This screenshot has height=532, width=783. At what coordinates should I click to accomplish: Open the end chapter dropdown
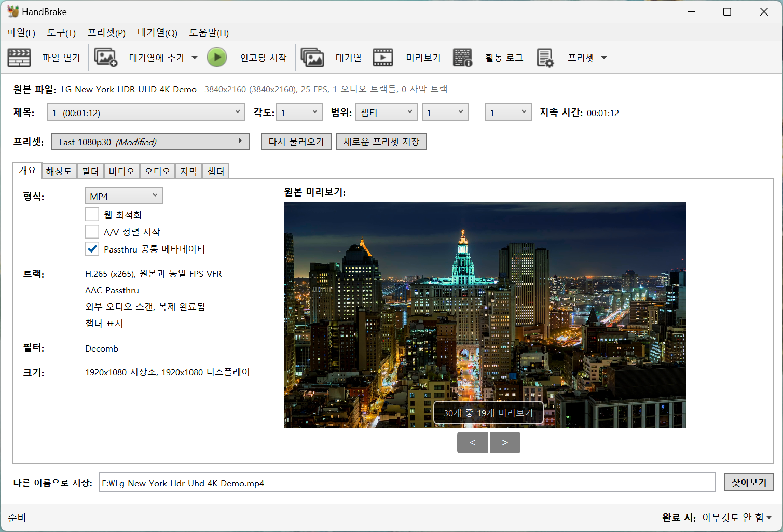pyautogui.click(x=508, y=112)
